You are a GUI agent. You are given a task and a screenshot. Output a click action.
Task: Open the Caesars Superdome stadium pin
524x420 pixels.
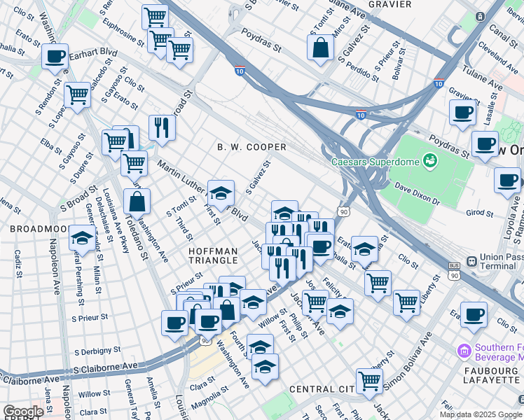(430, 161)
